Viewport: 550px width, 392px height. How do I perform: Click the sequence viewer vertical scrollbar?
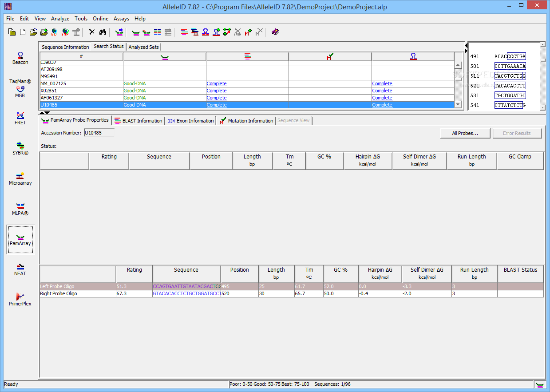(x=542, y=76)
